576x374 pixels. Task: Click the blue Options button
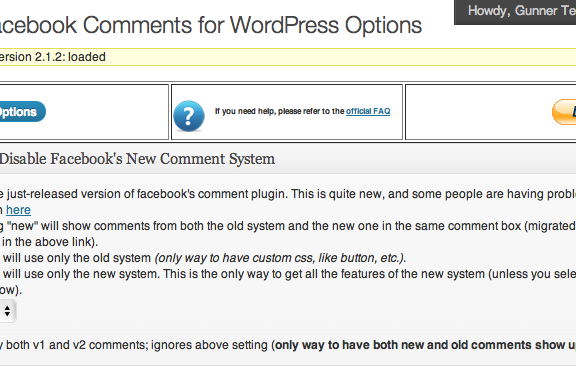pyautogui.click(x=22, y=112)
